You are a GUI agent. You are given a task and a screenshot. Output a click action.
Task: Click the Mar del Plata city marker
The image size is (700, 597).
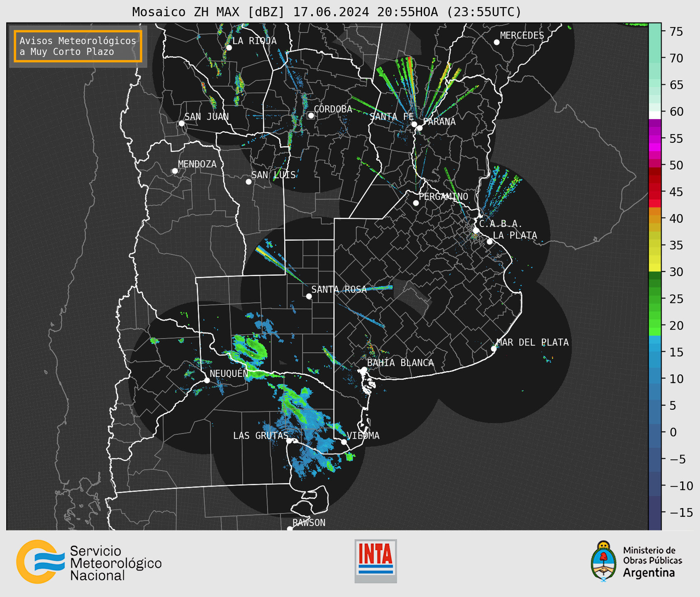(x=494, y=349)
